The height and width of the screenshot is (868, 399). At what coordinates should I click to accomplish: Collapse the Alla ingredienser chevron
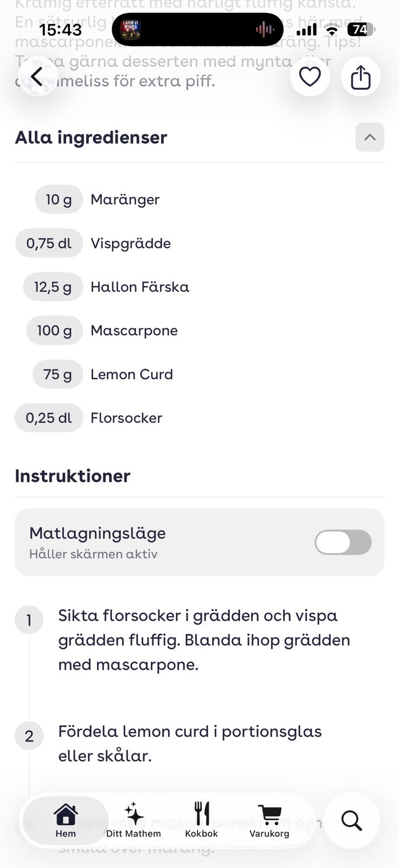(x=370, y=137)
